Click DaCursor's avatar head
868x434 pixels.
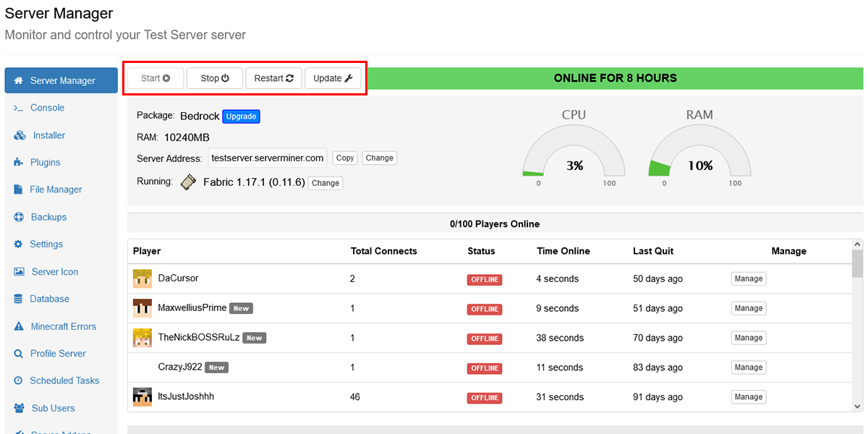142,278
